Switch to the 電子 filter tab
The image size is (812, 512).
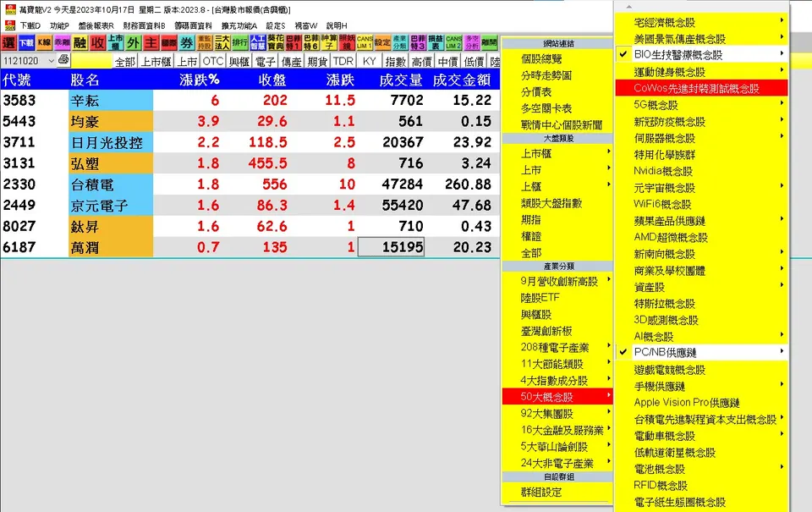coord(265,62)
